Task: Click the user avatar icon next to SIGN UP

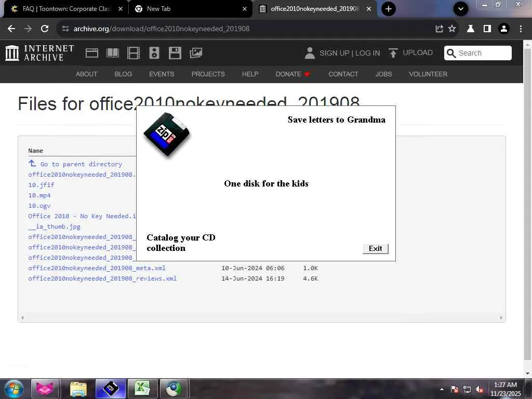Action: [x=310, y=53]
